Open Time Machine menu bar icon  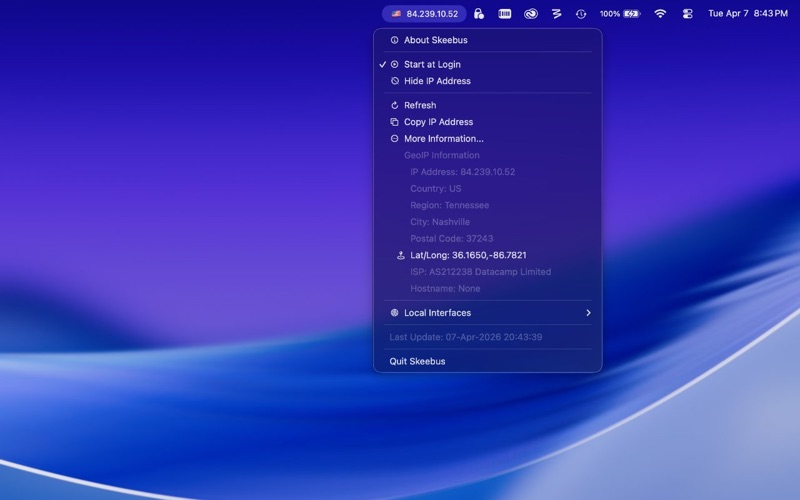pyautogui.click(x=581, y=14)
